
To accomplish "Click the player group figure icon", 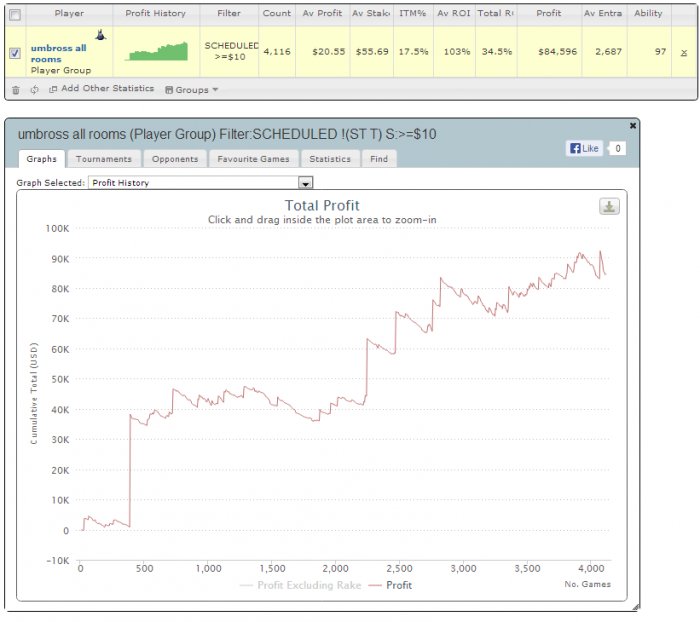I will (x=100, y=34).
